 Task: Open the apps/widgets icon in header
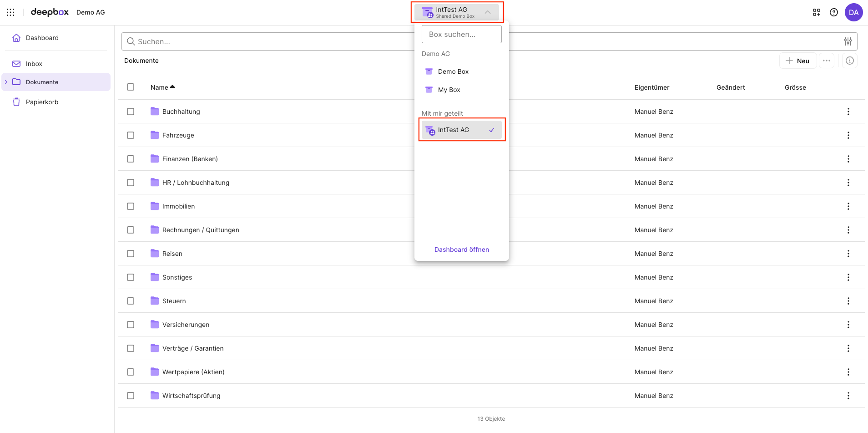pyautogui.click(x=816, y=12)
